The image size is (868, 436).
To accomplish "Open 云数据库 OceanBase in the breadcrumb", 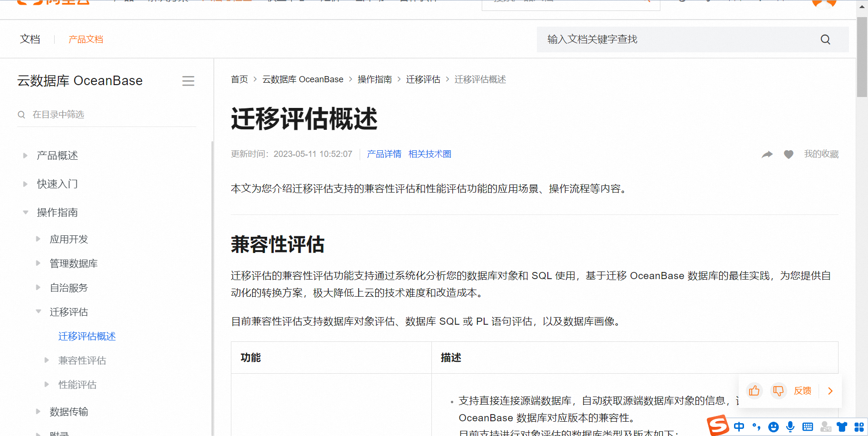I will 303,79.
